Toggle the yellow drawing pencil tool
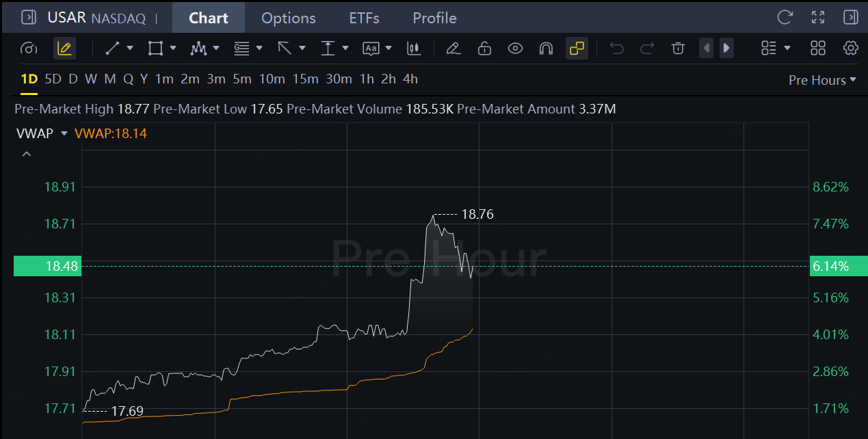The width and height of the screenshot is (868, 439). click(x=64, y=48)
